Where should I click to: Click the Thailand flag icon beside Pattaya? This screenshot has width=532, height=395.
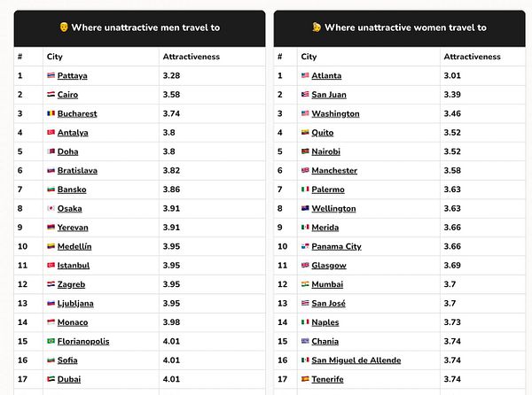click(x=51, y=75)
